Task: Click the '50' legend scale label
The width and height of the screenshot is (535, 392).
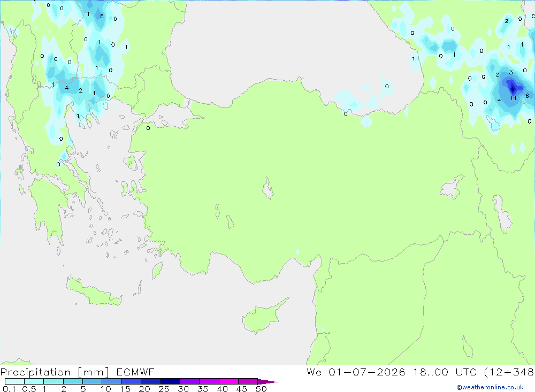Action: pyautogui.click(x=261, y=389)
